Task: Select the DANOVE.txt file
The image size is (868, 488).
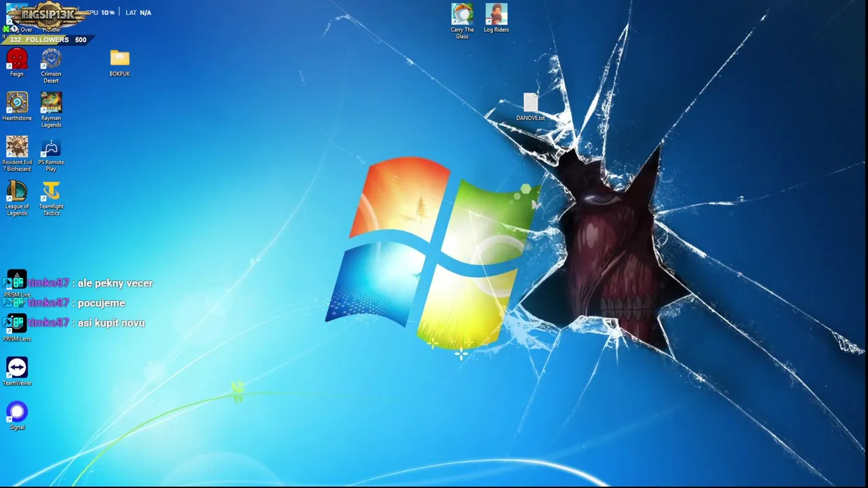Action: pos(530,106)
